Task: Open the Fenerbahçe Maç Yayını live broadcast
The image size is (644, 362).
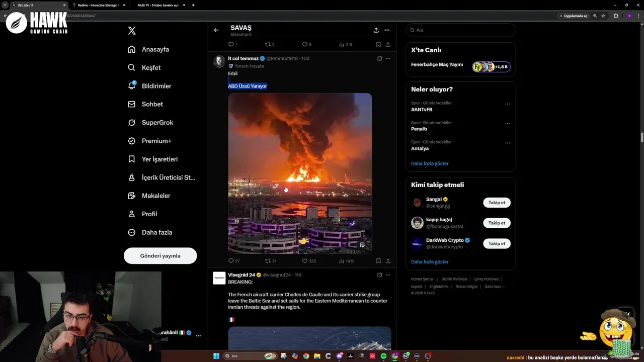Action: coord(460,66)
